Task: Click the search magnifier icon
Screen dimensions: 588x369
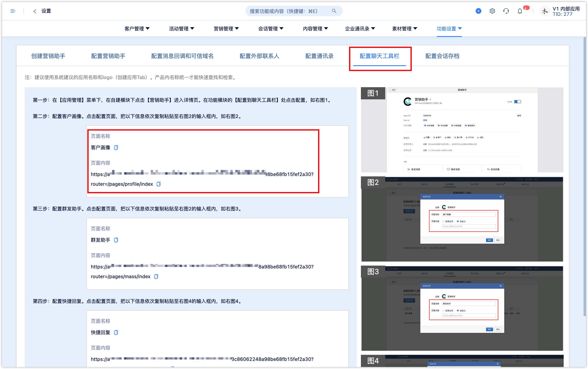Action: click(334, 11)
